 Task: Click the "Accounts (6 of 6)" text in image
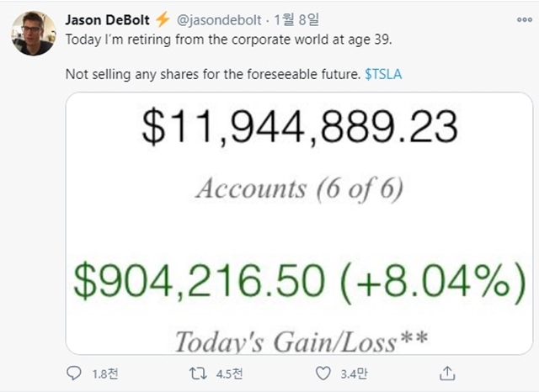pyautogui.click(x=299, y=188)
